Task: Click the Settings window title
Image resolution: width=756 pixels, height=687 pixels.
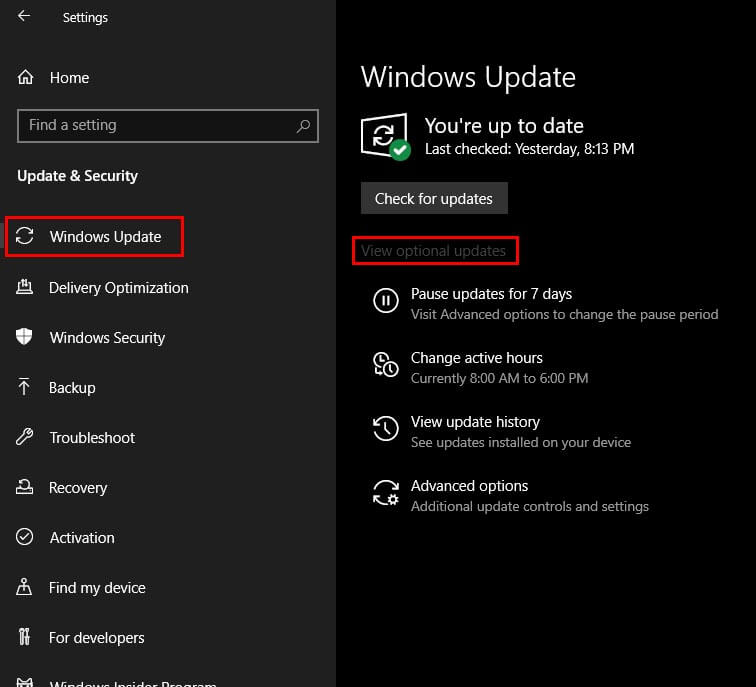Action: coord(85,18)
